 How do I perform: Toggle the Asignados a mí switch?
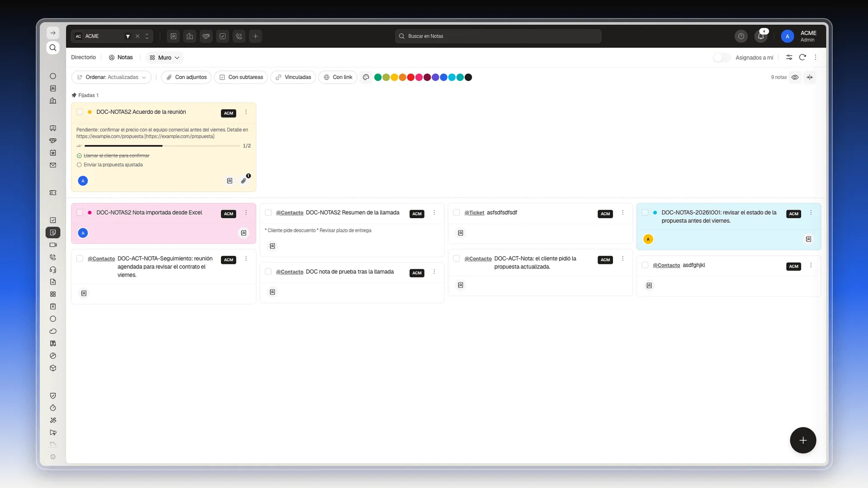722,57
